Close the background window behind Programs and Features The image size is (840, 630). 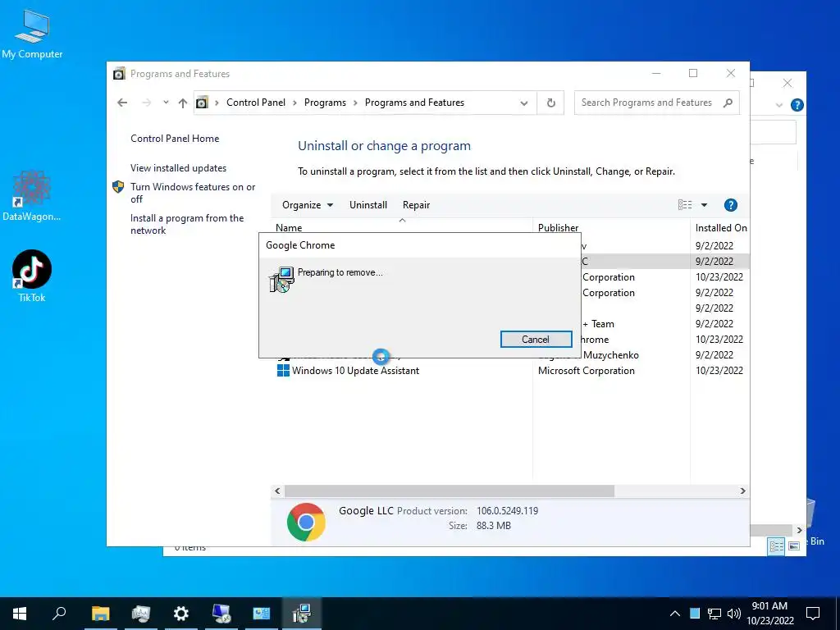[x=787, y=83]
